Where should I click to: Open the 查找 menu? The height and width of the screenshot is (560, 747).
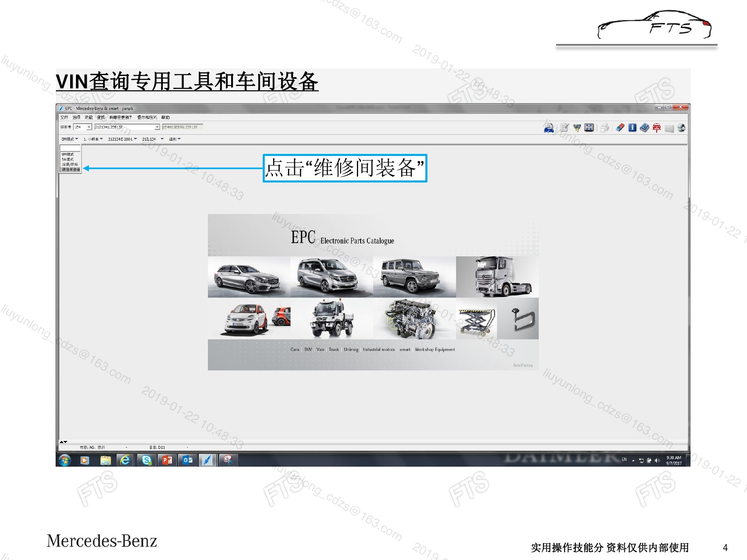(101, 117)
